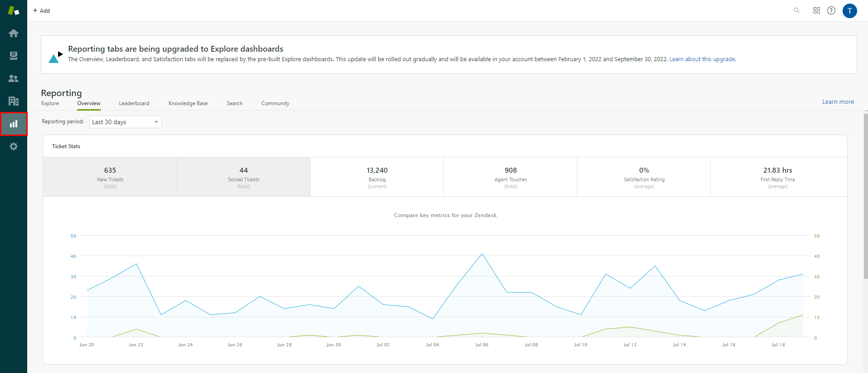Open the Learn about this upgrade link
Image resolution: width=868 pixels, height=373 pixels.
click(x=702, y=59)
